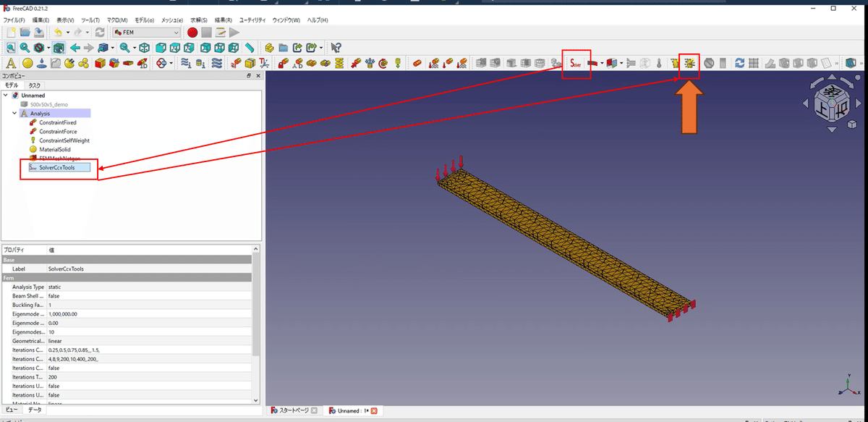Click the Beam Shell value 'false'
The image size is (868, 422).
54,296
